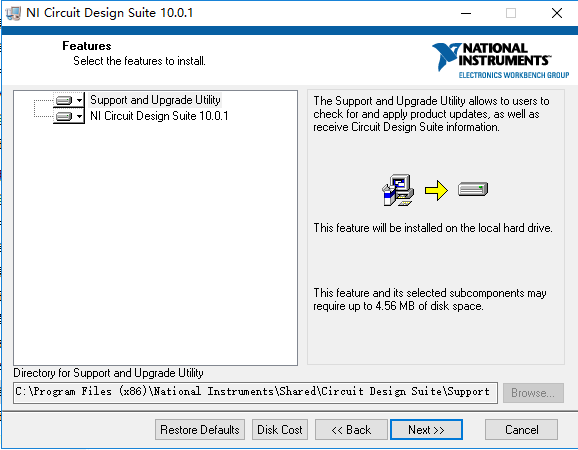Open the Disk Cost dialog
This screenshot has height=450, width=578.
[280, 430]
